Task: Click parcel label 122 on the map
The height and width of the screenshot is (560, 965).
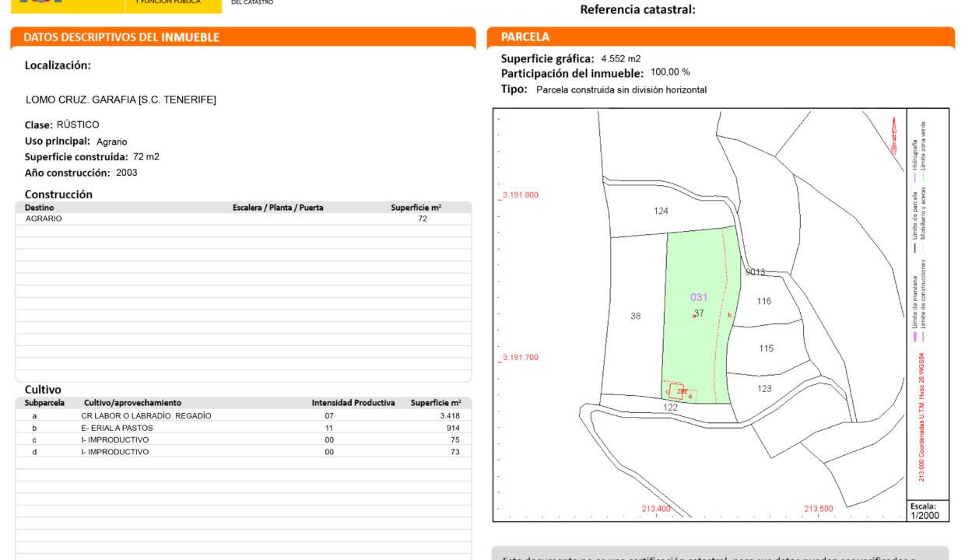Action: [x=670, y=408]
